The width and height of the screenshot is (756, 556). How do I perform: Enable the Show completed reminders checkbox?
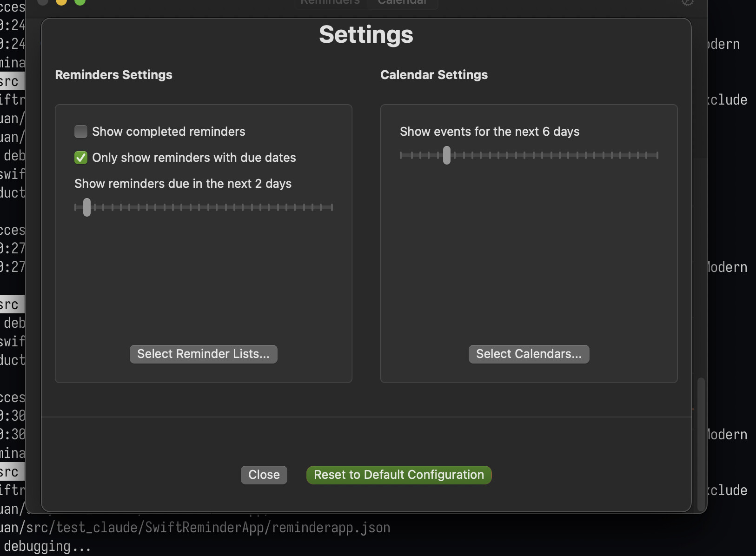(x=81, y=132)
